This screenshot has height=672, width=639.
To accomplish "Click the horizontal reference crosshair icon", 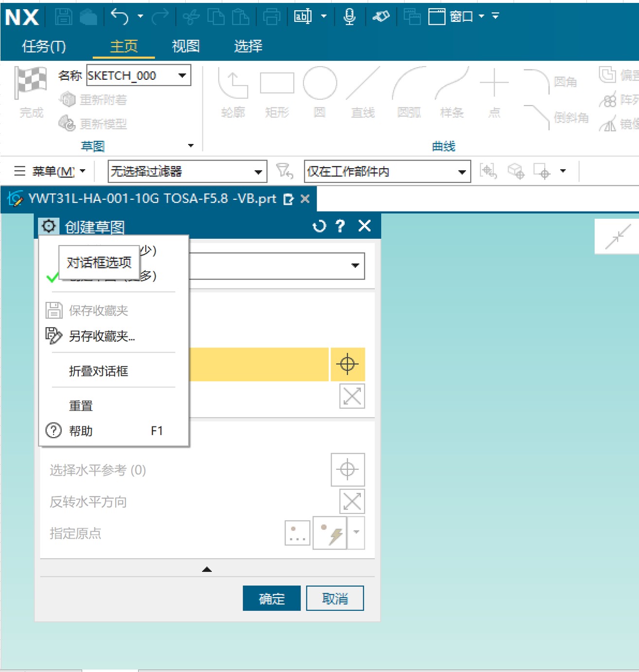I will (347, 470).
